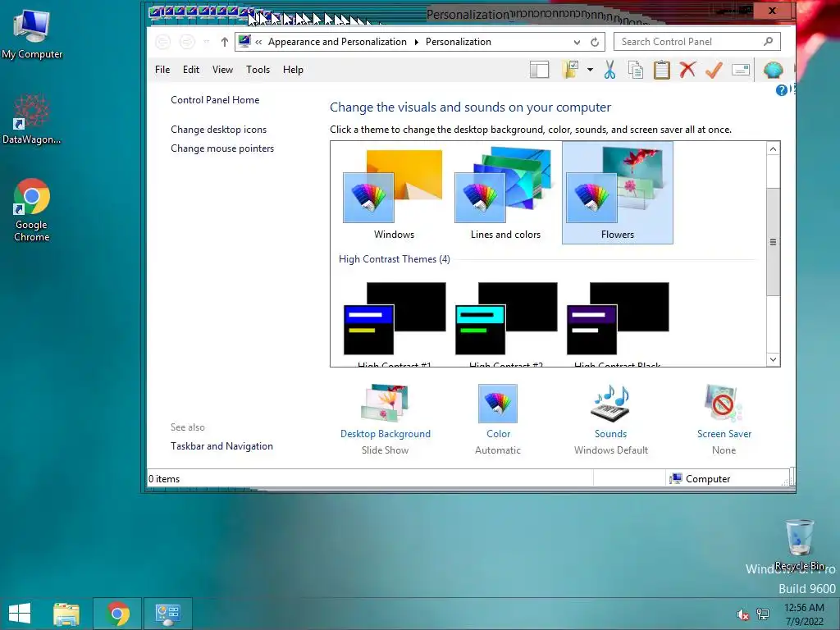Click the muted volume tray icon
Screen dimensions: 840x630
pyautogui.click(x=742, y=614)
